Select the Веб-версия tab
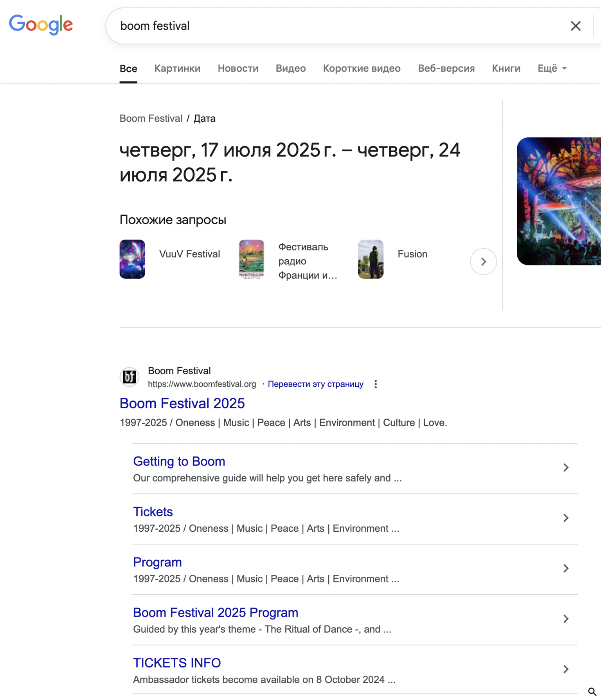 tap(446, 69)
